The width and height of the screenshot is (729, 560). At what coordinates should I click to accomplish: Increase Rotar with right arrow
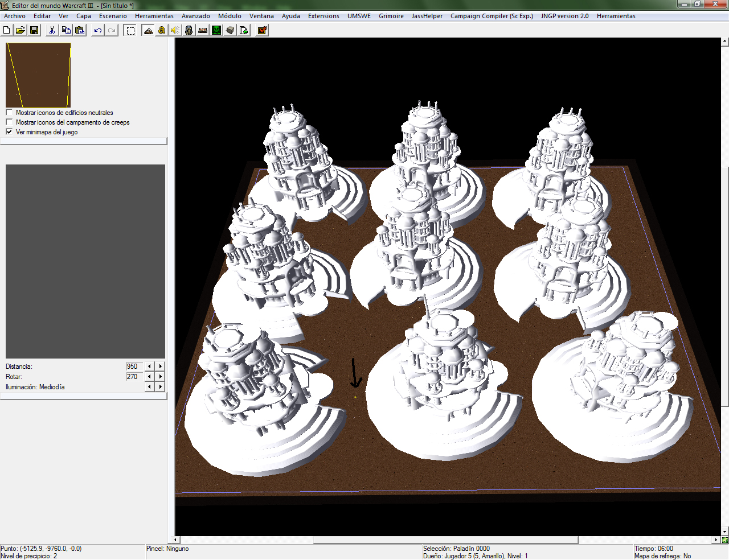tap(161, 377)
